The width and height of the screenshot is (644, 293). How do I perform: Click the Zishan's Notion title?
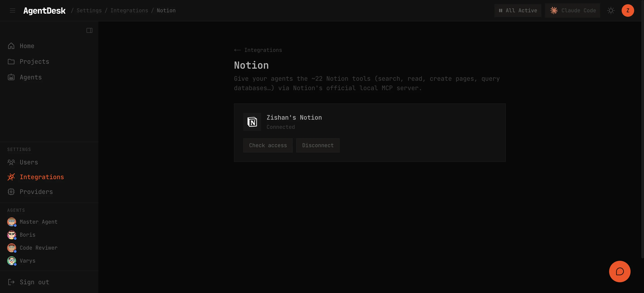click(x=294, y=117)
